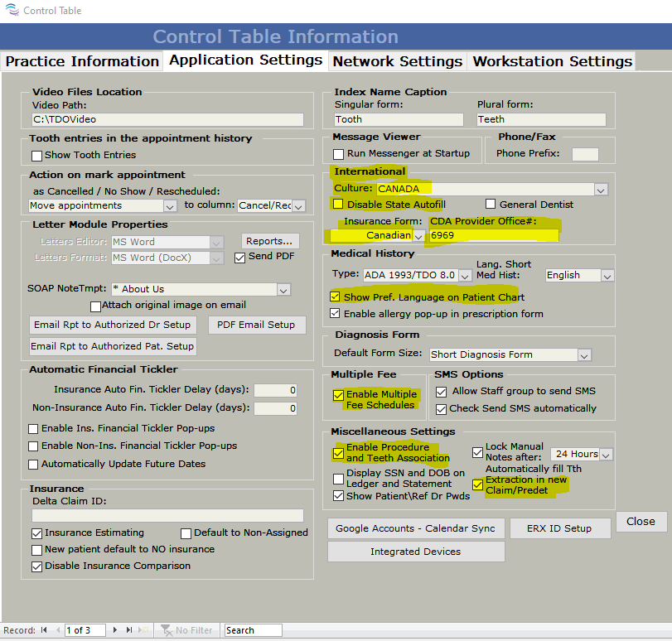Open the Workstation Settings tab
672x641 pixels.
pos(552,61)
